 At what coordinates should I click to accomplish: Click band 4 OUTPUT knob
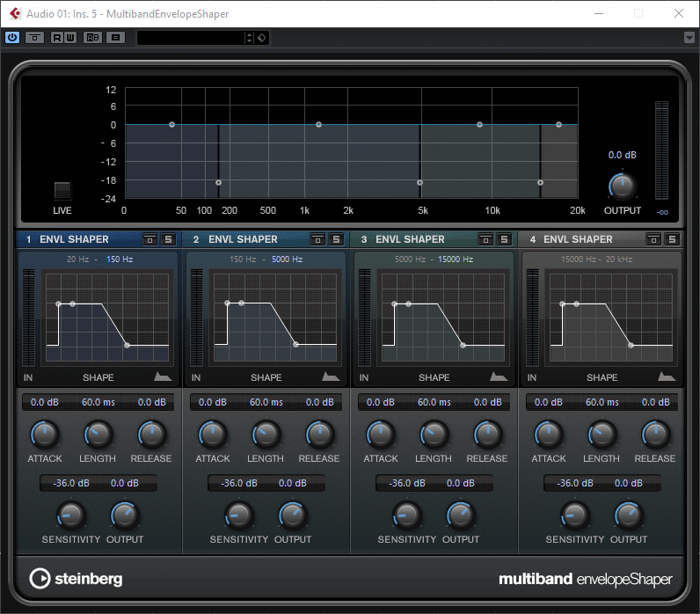pyautogui.click(x=629, y=515)
